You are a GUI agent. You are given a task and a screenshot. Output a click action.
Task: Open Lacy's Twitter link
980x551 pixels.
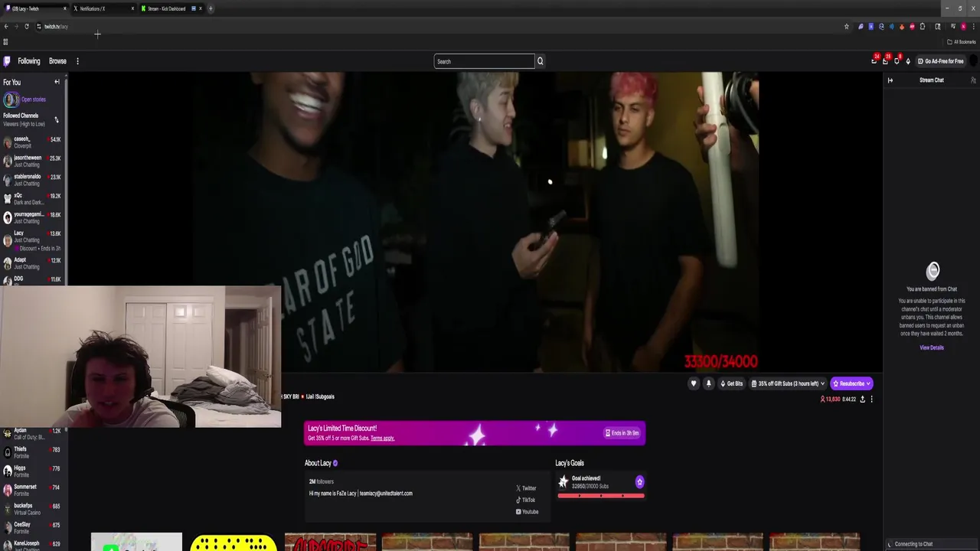[x=526, y=488]
